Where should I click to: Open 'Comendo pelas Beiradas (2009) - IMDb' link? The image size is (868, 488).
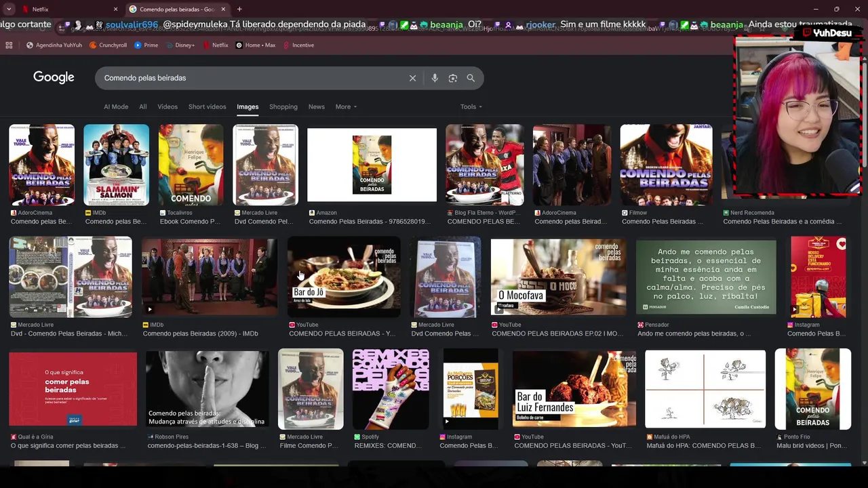click(200, 334)
